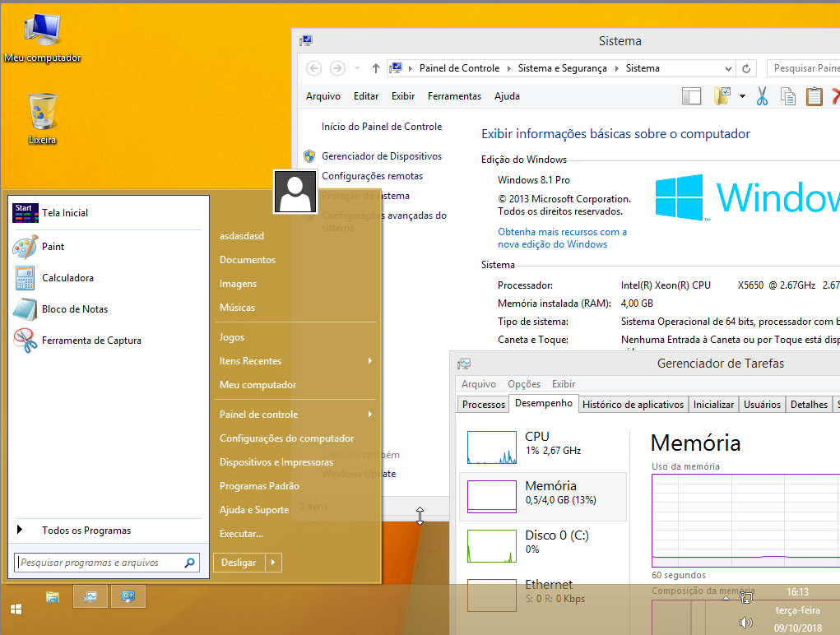Click the Cut scissors toolbar icon
The image size is (840, 635).
[x=763, y=96]
